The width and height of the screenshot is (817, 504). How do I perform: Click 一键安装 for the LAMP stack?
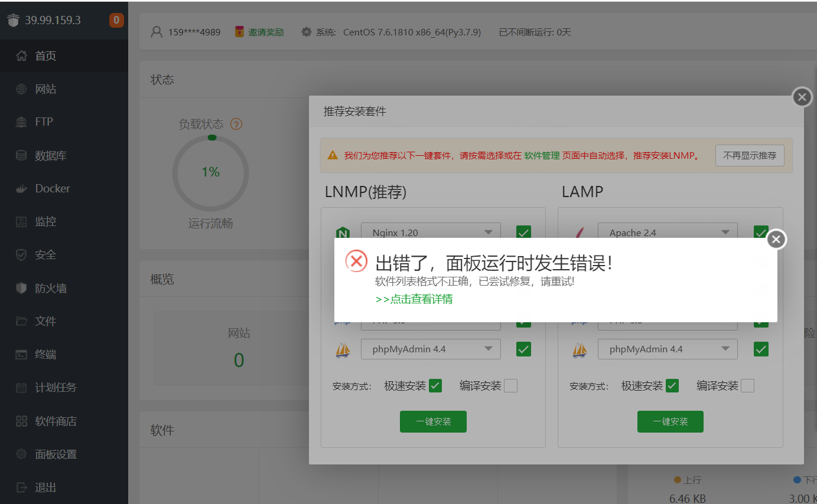click(670, 422)
